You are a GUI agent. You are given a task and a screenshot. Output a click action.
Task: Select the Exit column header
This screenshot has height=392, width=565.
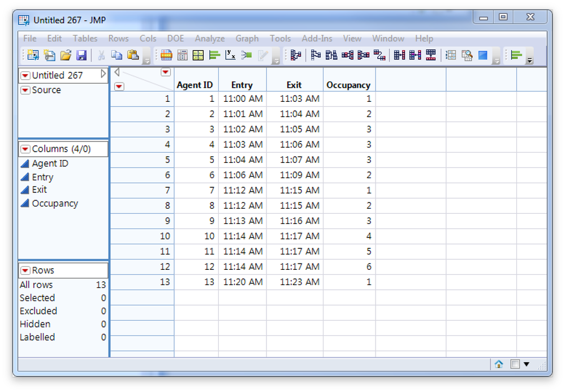(x=294, y=85)
